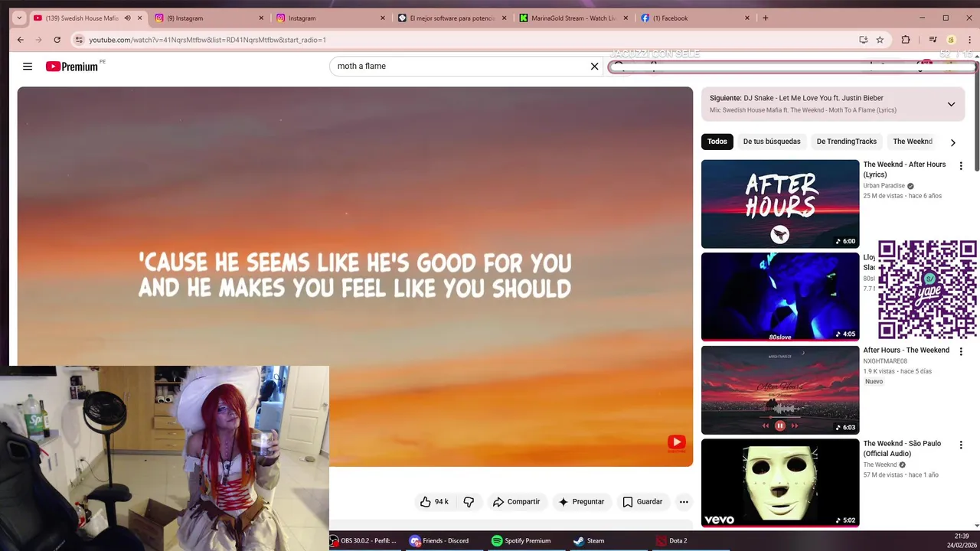
Task: Open Steam in taskbar
Action: pos(590,541)
